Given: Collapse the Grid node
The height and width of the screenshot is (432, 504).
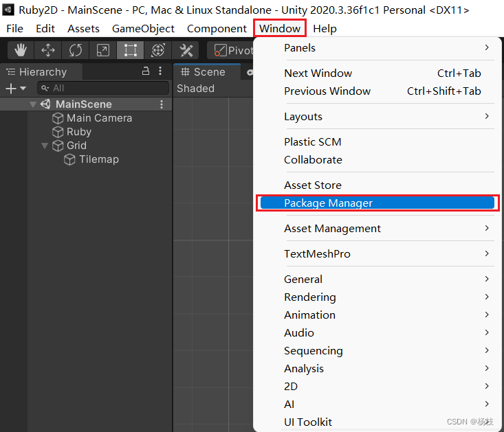Looking at the screenshot, I should (x=45, y=146).
